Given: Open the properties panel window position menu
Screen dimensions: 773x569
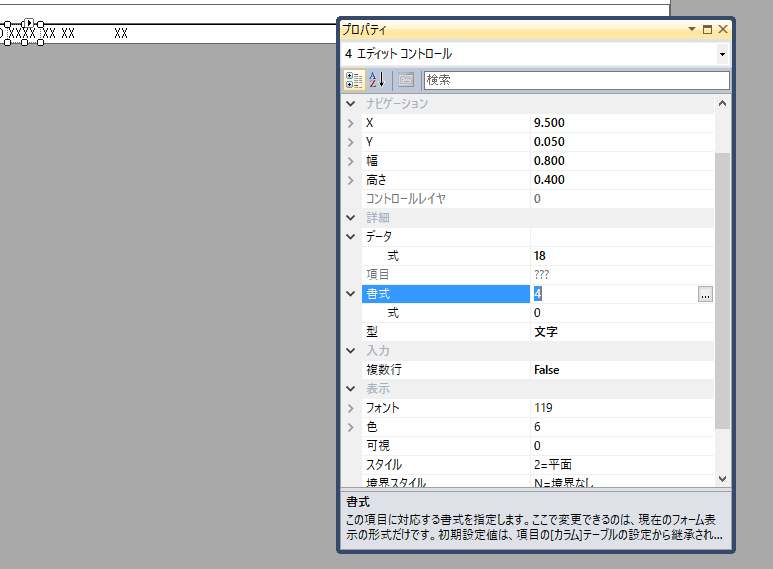Looking at the screenshot, I should pos(691,31).
